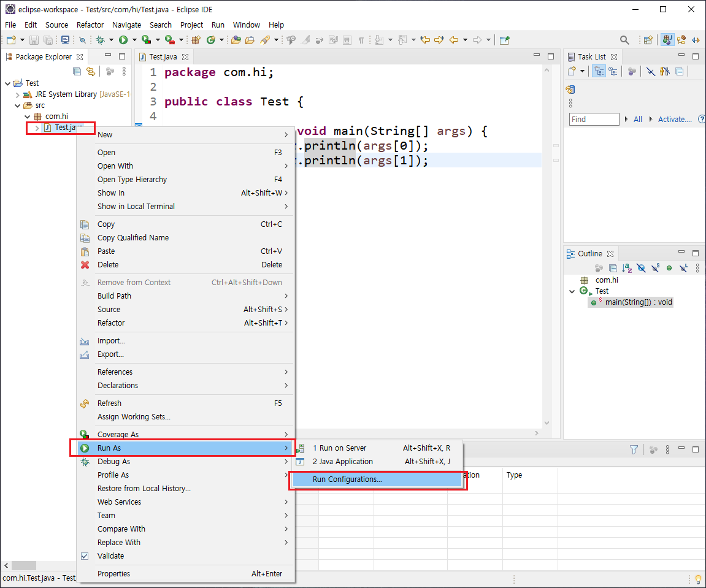
Task: Maximize the editor area
Action: [x=551, y=56]
